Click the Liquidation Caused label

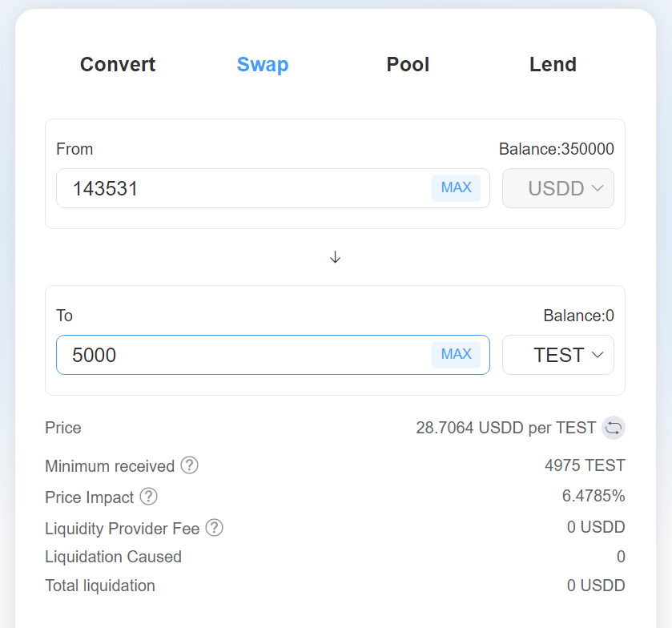[x=114, y=557]
